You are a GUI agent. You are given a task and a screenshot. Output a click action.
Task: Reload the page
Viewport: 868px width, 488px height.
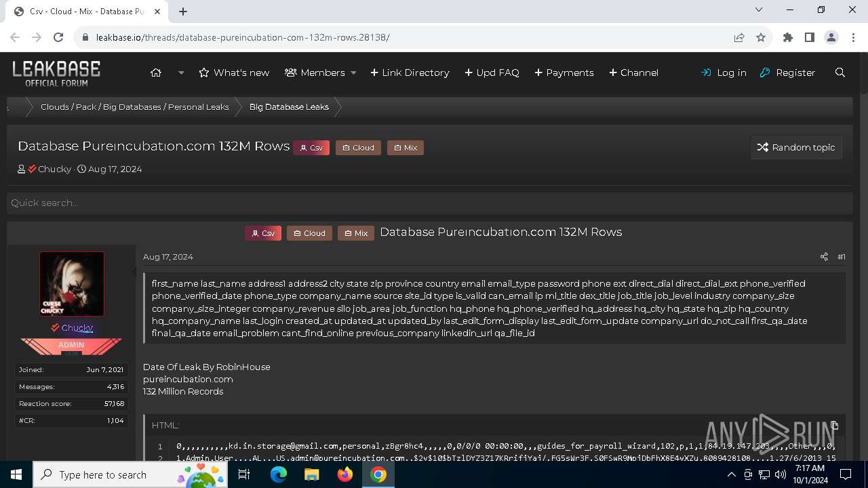point(58,37)
